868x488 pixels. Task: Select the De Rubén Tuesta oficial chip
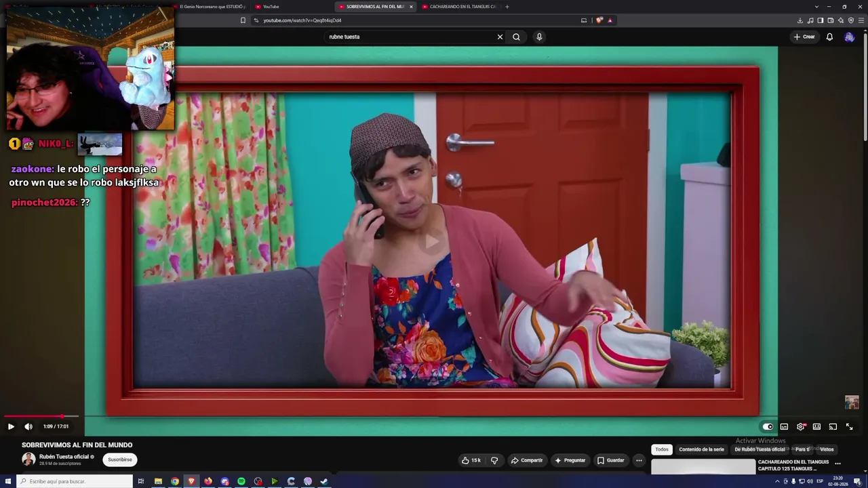(x=759, y=449)
